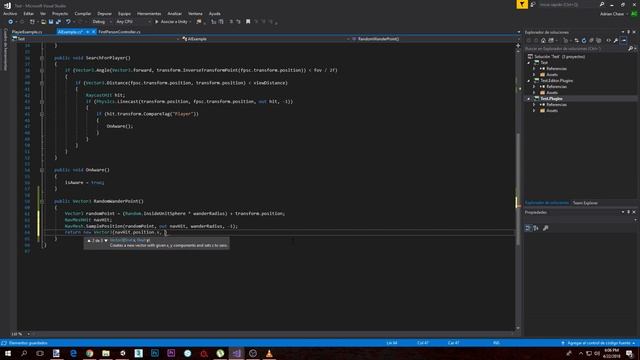640x360 pixels.
Task: Collapse the Test.Plugins project node
Action: click(529, 99)
